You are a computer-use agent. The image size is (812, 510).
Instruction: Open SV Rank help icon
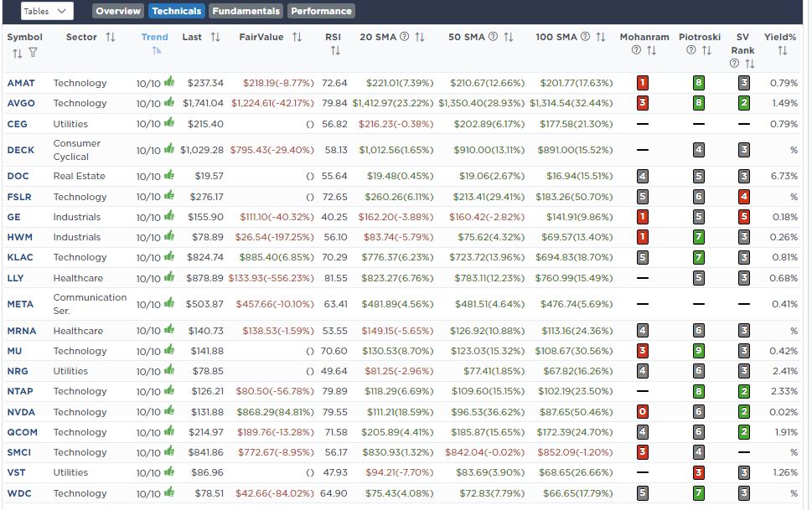point(734,64)
